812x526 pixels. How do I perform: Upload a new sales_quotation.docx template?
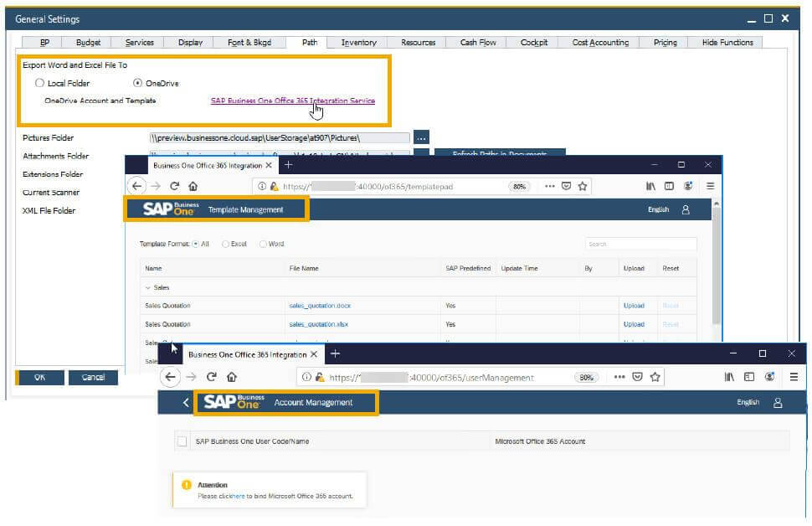tap(635, 304)
